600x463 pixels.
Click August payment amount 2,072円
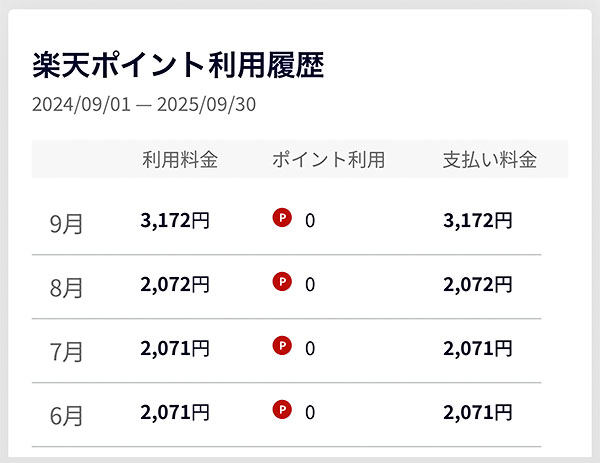[477, 284]
